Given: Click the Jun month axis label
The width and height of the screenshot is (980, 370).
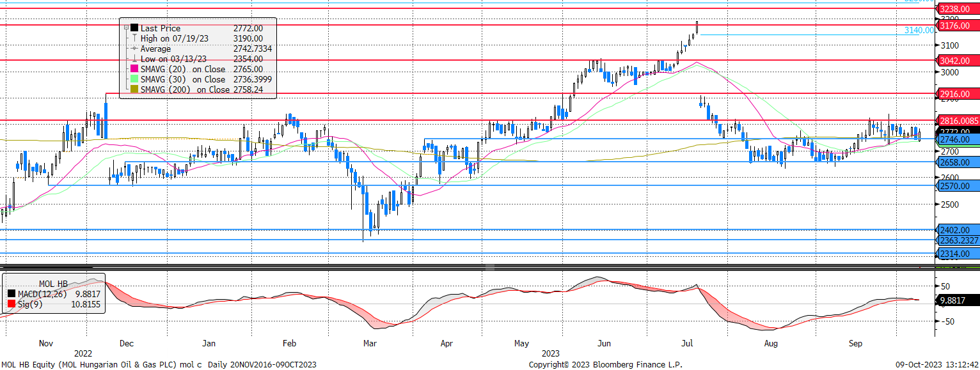Looking at the screenshot, I should pos(604,343).
